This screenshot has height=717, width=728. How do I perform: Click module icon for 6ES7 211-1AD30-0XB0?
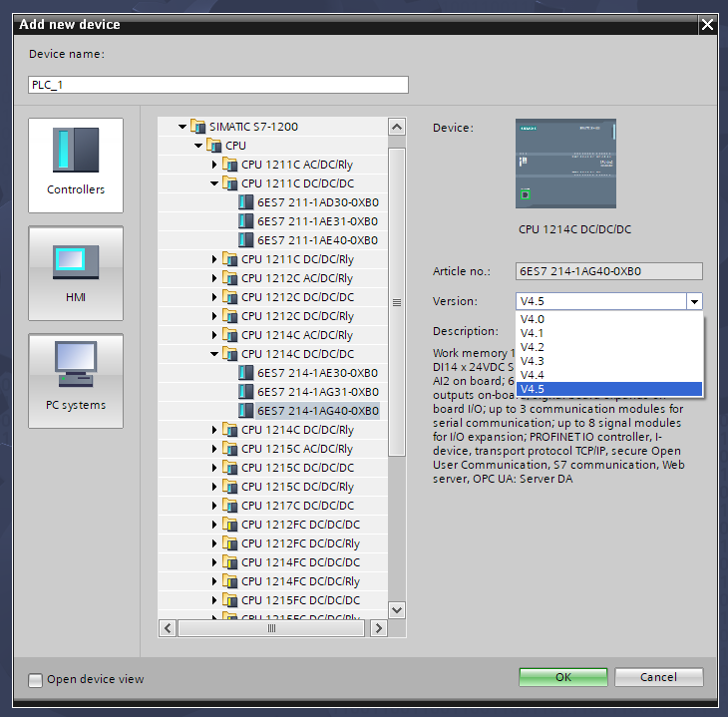246,202
